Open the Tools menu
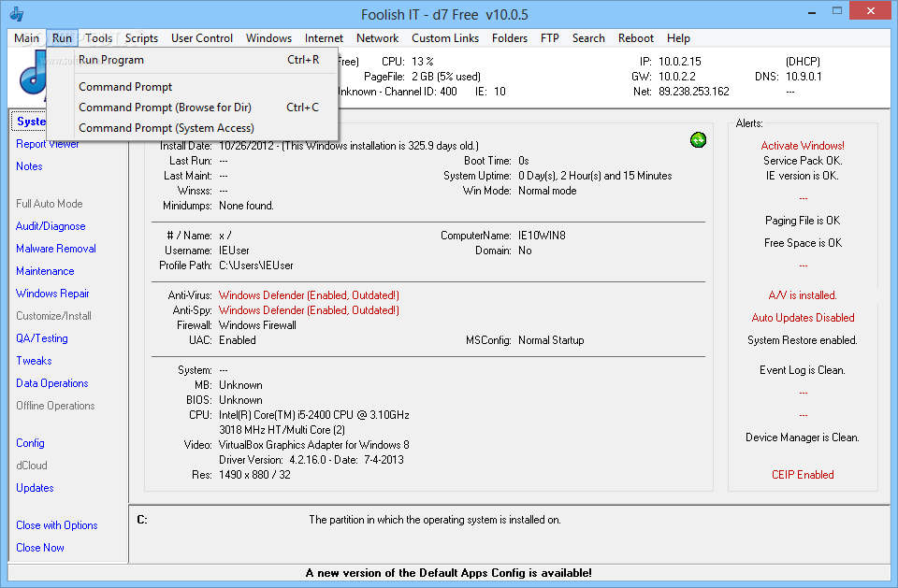Screen dimensions: 898x588 98,37
